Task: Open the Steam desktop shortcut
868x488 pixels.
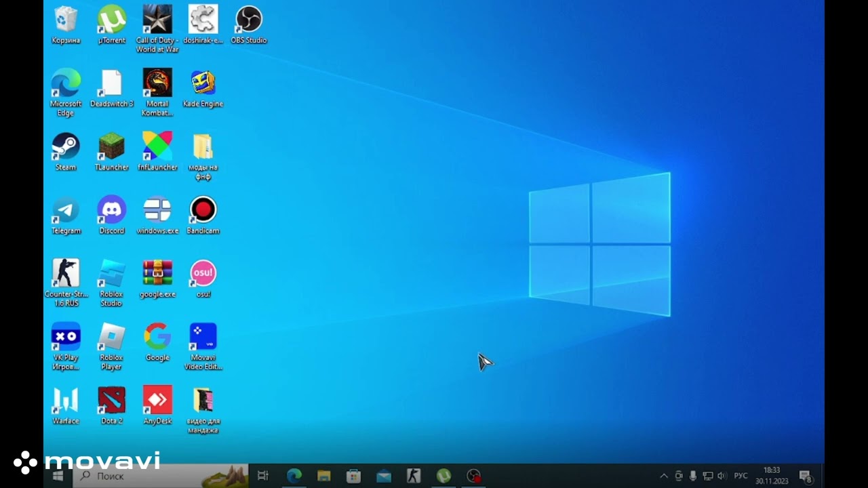Action: tap(66, 152)
